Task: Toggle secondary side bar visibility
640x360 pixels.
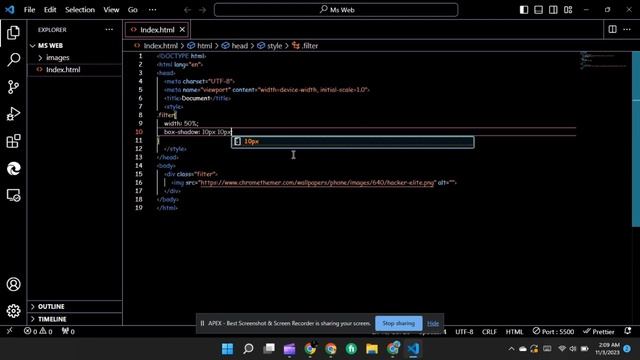Action: click(x=553, y=9)
